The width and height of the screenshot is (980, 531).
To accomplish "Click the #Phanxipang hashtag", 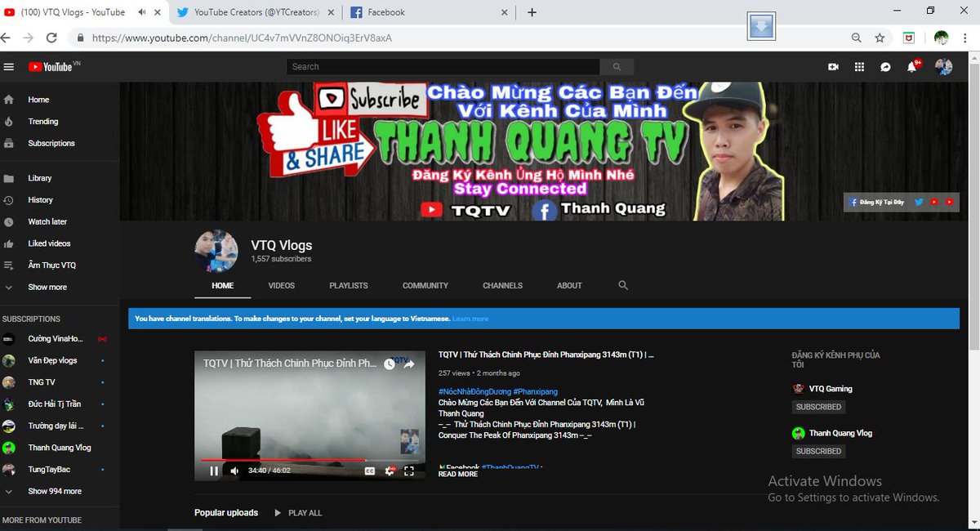I will [536, 392].
